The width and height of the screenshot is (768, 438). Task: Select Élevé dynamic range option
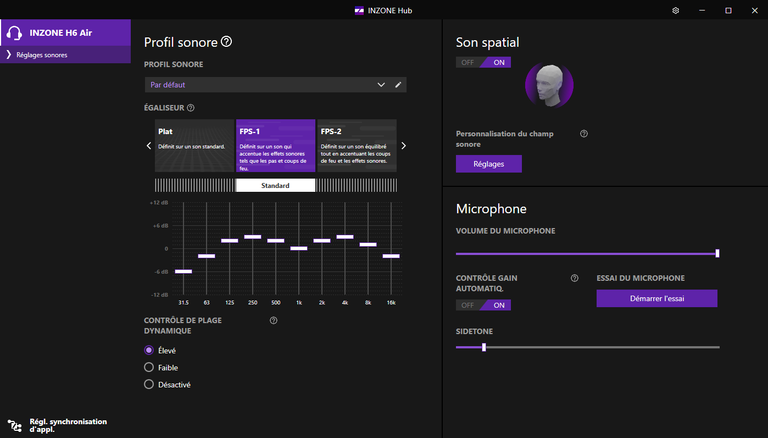(x=149, y=350)
